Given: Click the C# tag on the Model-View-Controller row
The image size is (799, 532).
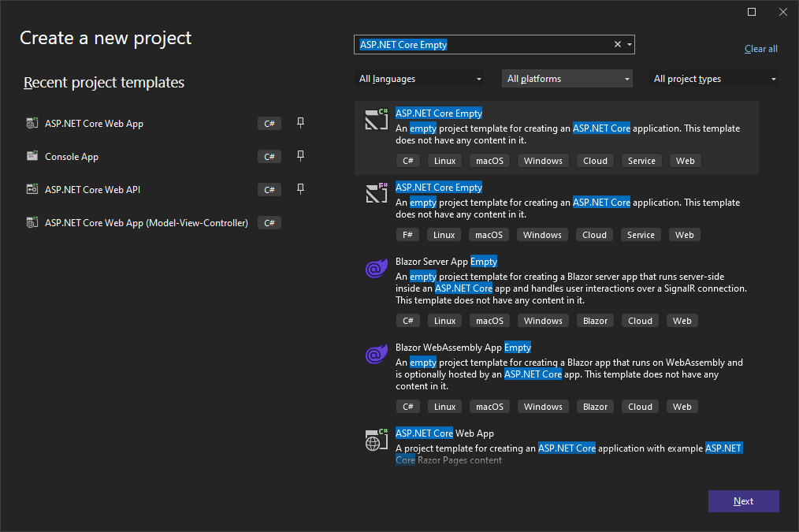Looking at the screenshot, I should click(269, 223).
